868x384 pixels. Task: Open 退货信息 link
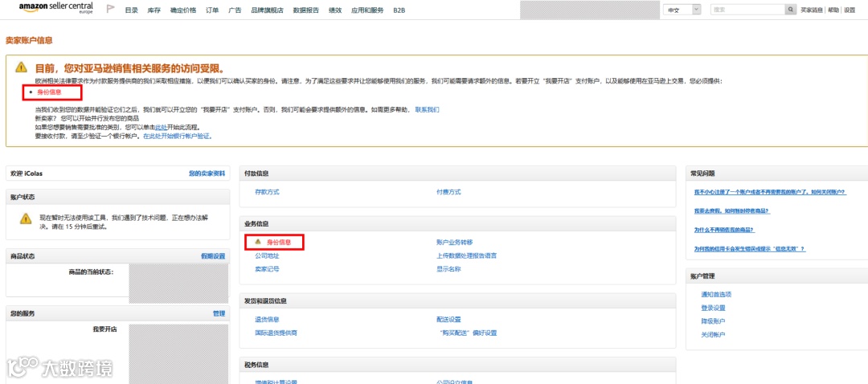point(267,320)
